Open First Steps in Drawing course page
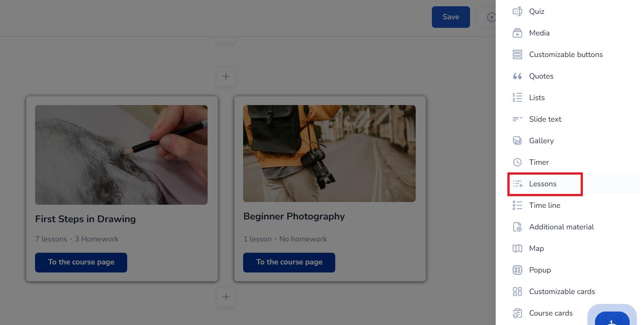 pos(81,262)
